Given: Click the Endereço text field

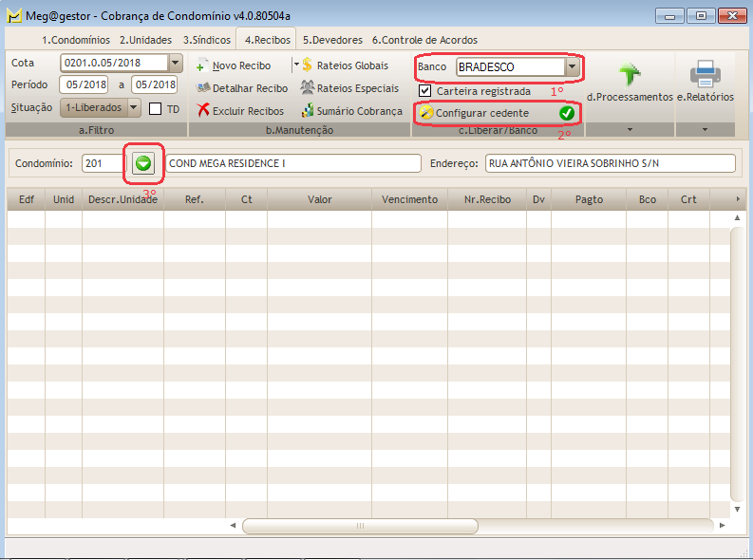Looking at the screenshot, I should coord(610,163).
